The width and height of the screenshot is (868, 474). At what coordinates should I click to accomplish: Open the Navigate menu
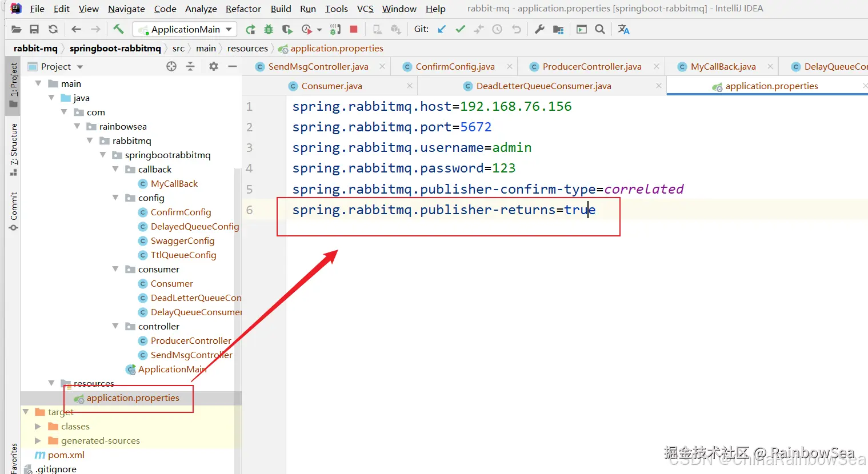[x=126, y=9]
